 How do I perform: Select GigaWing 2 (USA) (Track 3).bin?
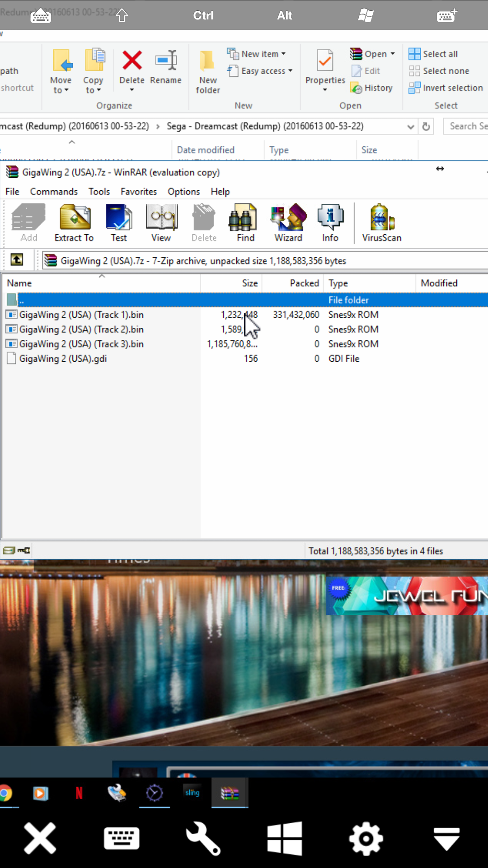pos(81,344)
